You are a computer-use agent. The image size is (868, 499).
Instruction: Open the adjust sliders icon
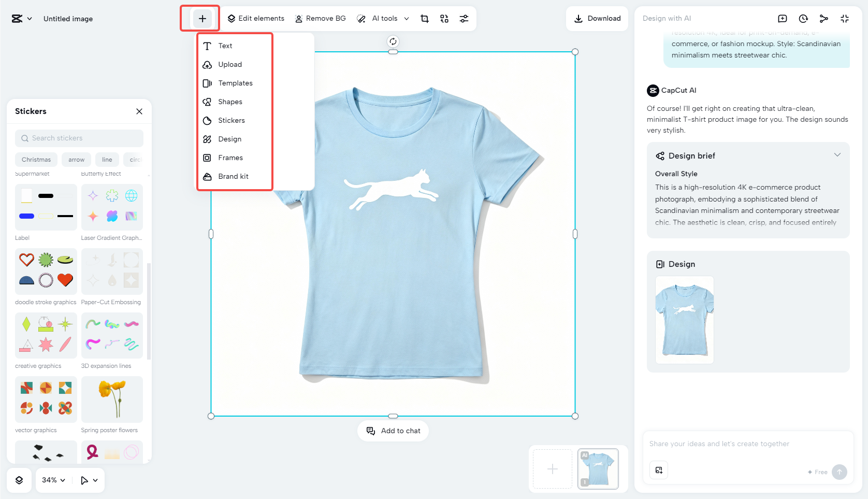pyautogui.click(x=464, y=19)
